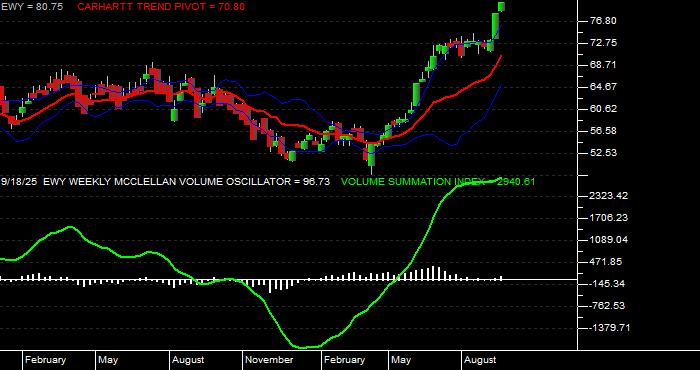Click the 471.85 oscillator axis value

point(606,262)
